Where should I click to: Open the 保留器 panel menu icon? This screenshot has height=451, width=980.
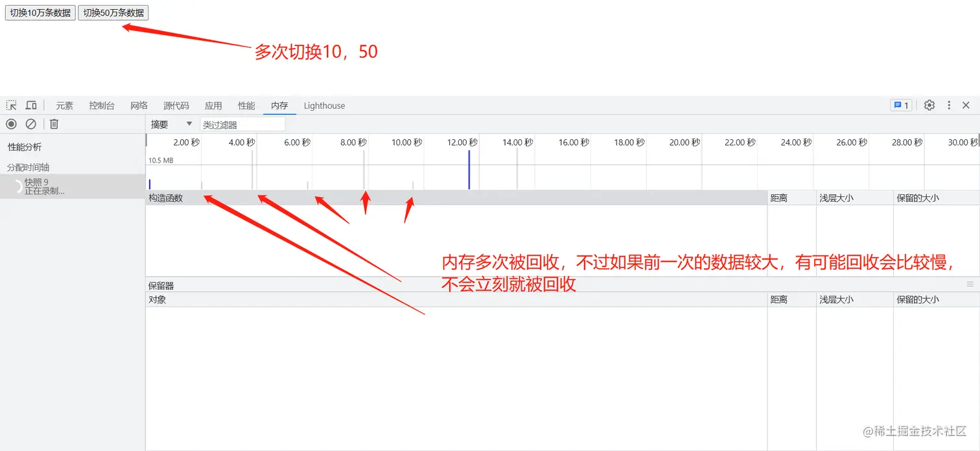[970, 284]
